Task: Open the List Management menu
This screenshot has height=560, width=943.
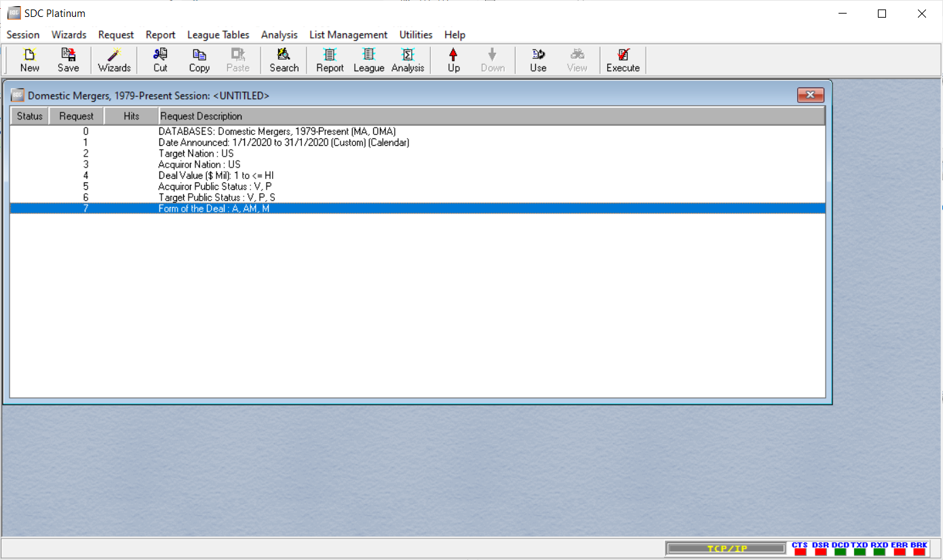Action: (348, 35)
